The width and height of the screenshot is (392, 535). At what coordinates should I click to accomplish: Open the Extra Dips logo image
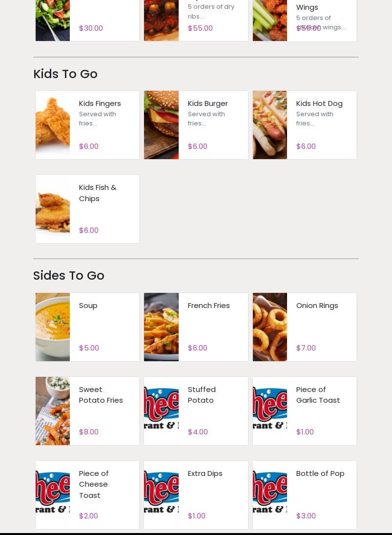161,495
